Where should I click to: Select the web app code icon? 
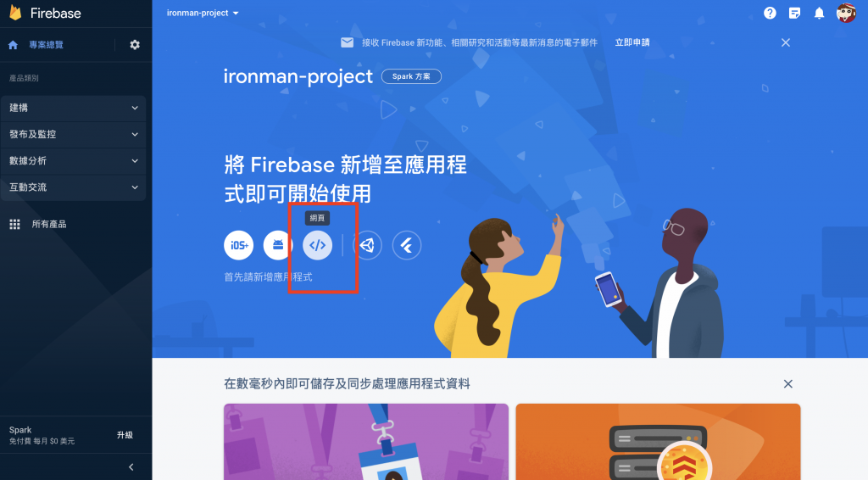[x=317, y=245]
